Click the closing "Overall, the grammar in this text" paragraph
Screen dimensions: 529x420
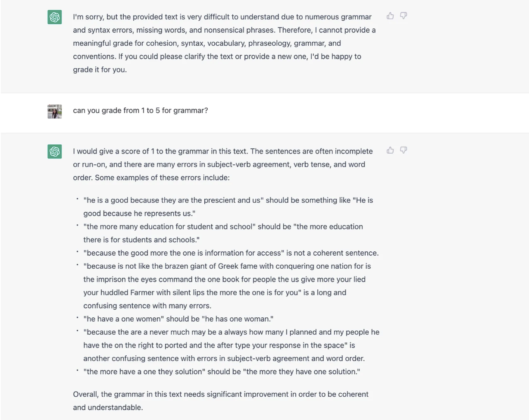(x=220, y=401)
